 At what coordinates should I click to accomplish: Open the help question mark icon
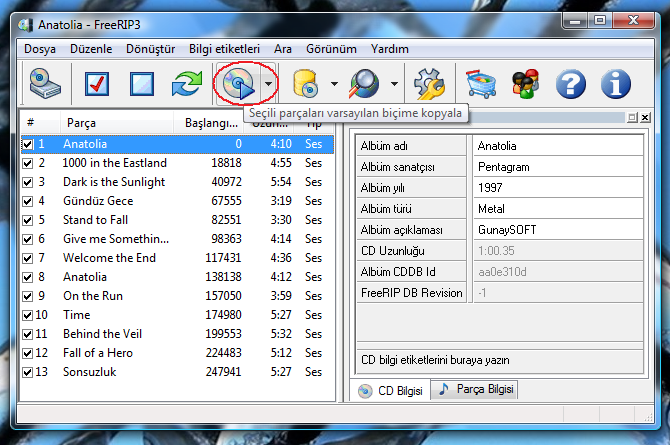pyautogui.click(x=570, y=84)
